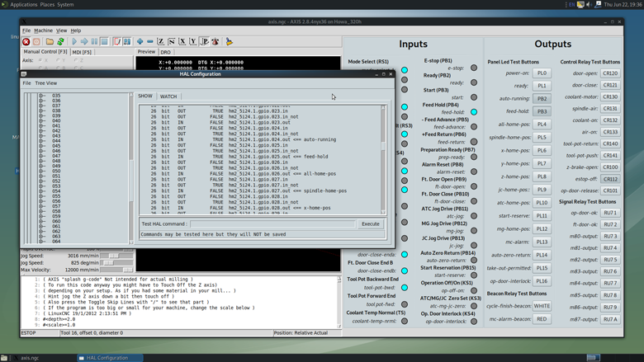Image resolution: width=644 pixels, height=362 pixels.
Task: Switch to the MDI [F5] tab
Action: 82,52
